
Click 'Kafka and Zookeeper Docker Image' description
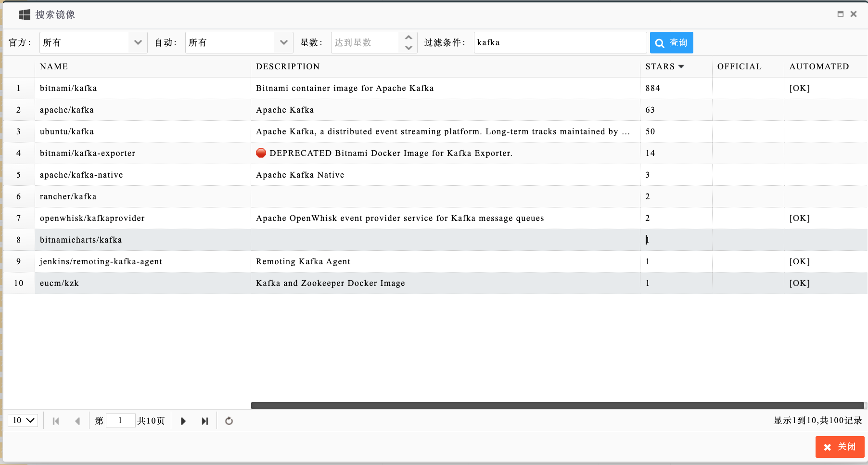(331, 283)
